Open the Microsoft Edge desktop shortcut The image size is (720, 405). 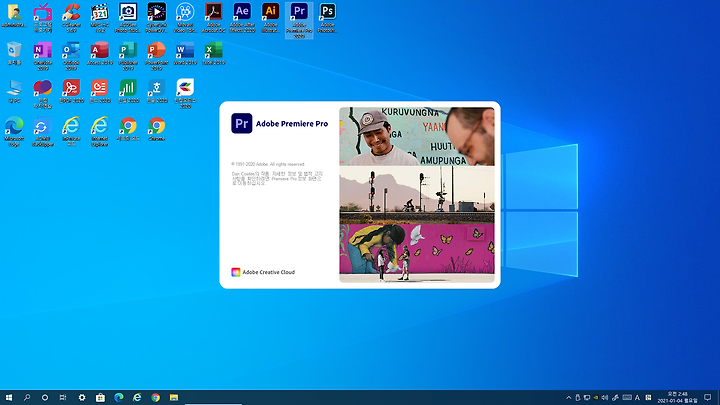[x=14, y=132]
